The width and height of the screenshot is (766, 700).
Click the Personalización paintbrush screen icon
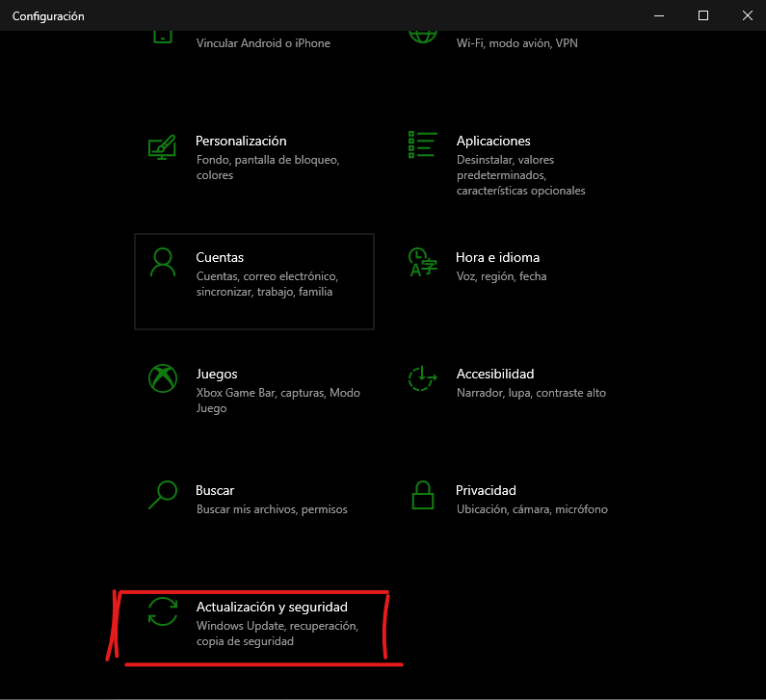point(162,146)
